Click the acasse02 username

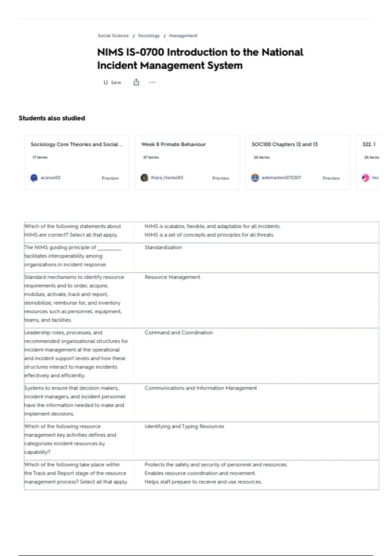tap(50, 178)
